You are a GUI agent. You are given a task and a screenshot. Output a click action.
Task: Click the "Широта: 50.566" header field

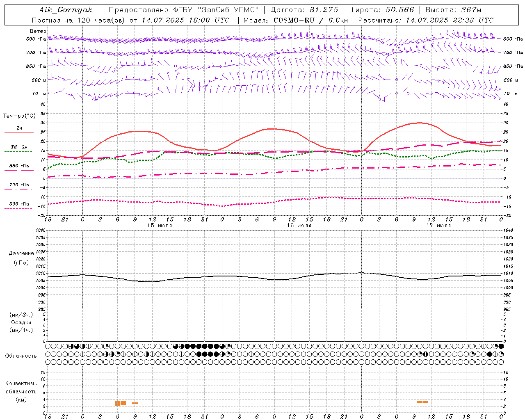(381, 10)
